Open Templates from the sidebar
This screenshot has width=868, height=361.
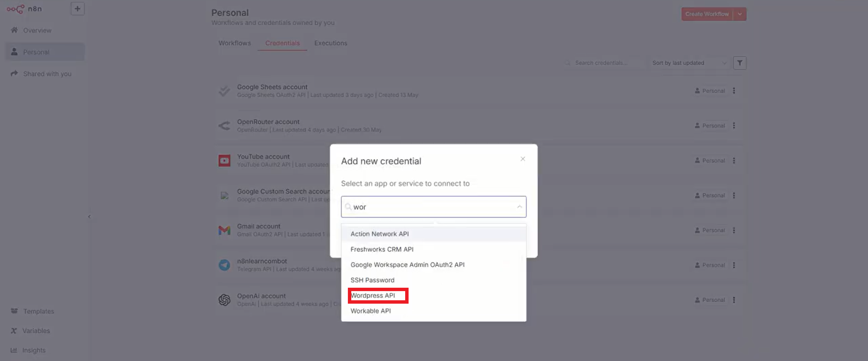pyautogui.click(x=38, y=311)
